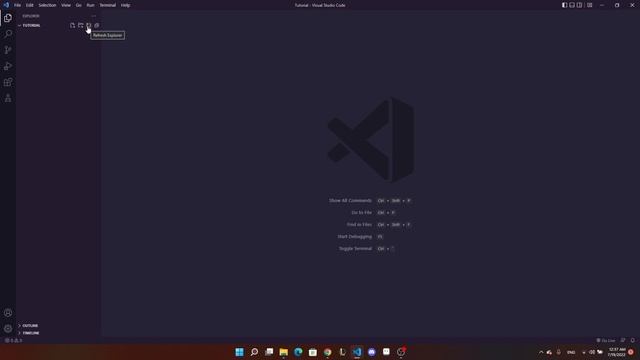
Task: Open notifications bell in status bar
Action: tap(633, 340)
